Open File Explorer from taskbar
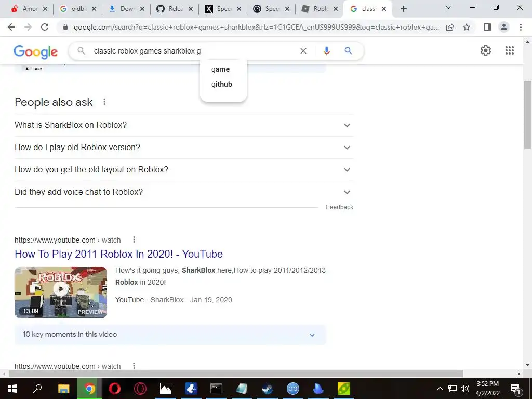The image size is (532, 399). coord(63,389)
